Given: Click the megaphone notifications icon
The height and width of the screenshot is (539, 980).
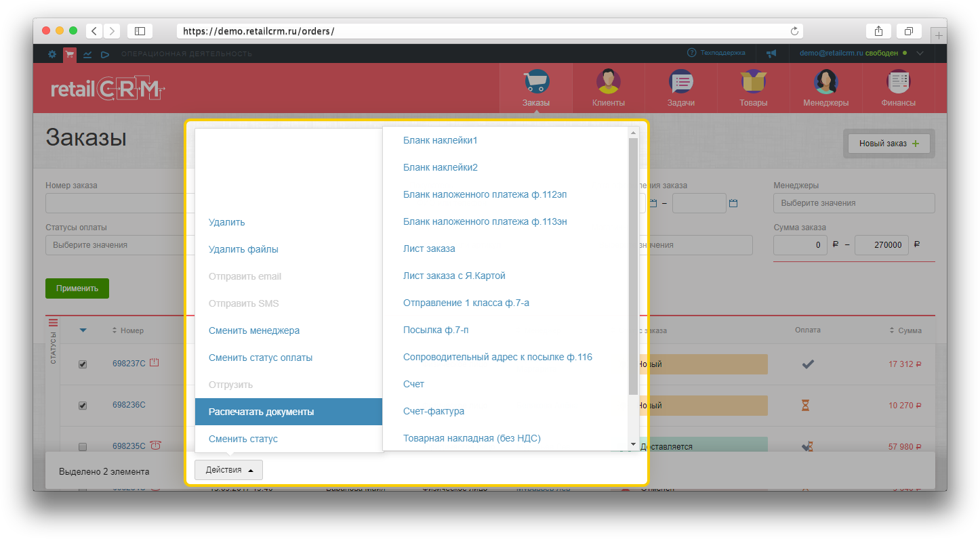Looking at the screenshot, I should 771,53.
